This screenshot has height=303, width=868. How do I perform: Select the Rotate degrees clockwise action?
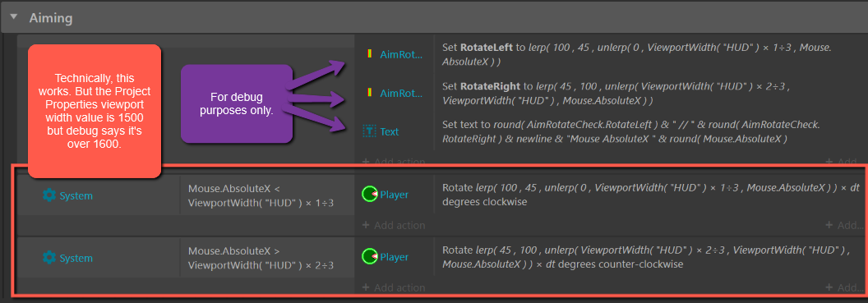pyautogui.click(x=652, y=195)
